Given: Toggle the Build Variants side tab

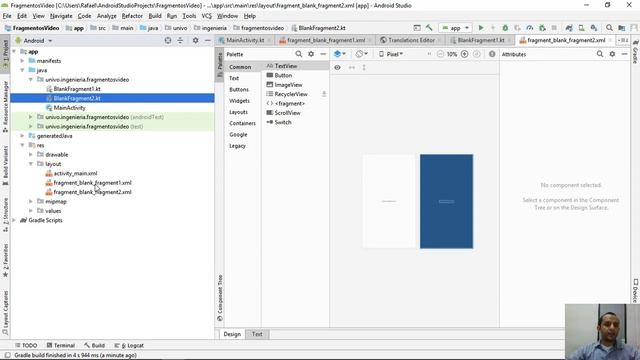Looking at the screenshot, I should tap(5, 165).
